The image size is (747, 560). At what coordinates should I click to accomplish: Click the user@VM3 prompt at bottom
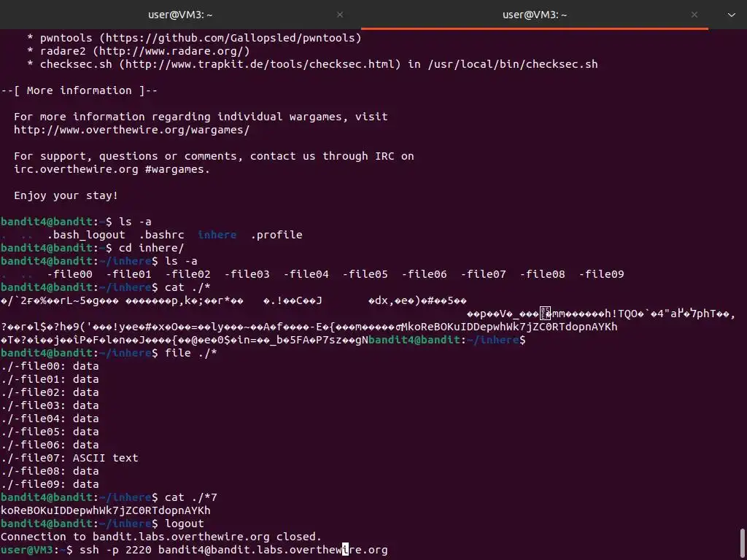point(36,550)
